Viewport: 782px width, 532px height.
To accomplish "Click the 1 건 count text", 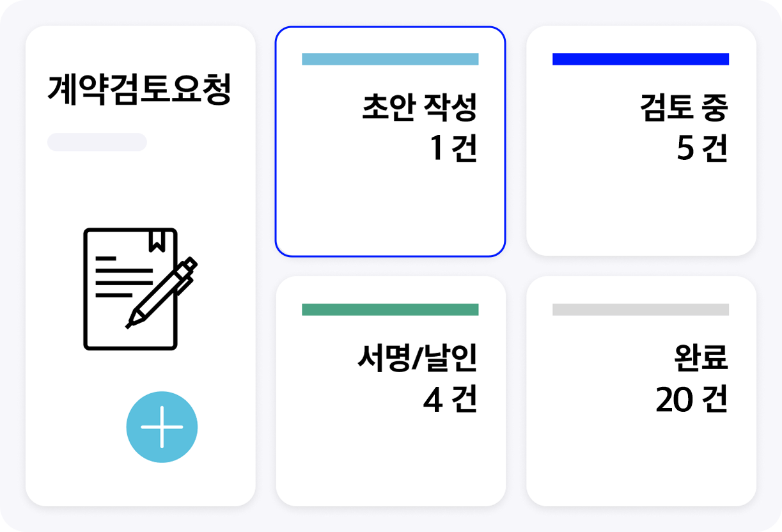I will 453,149.
